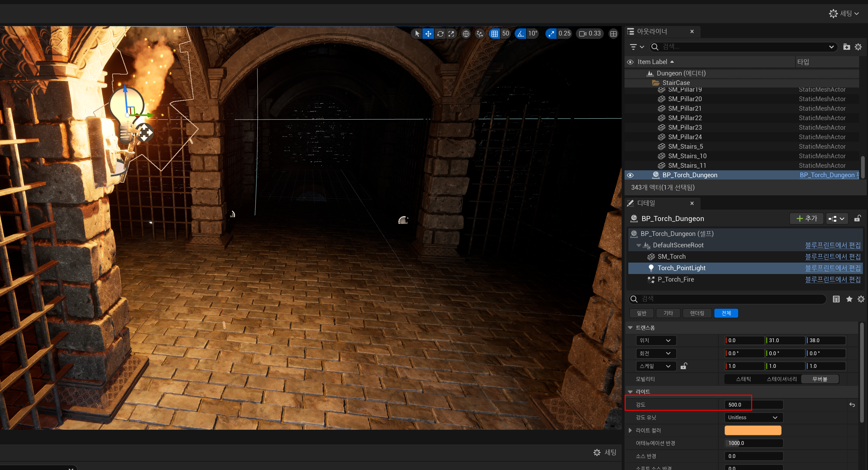
Task: Select the scale transform tool
Action: 451,34
